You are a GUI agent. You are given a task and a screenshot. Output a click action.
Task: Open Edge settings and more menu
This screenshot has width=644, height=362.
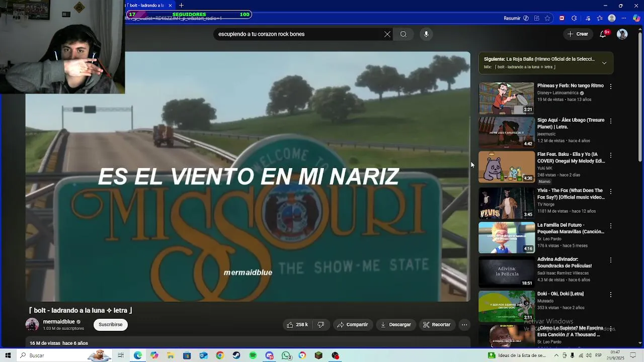624,18
